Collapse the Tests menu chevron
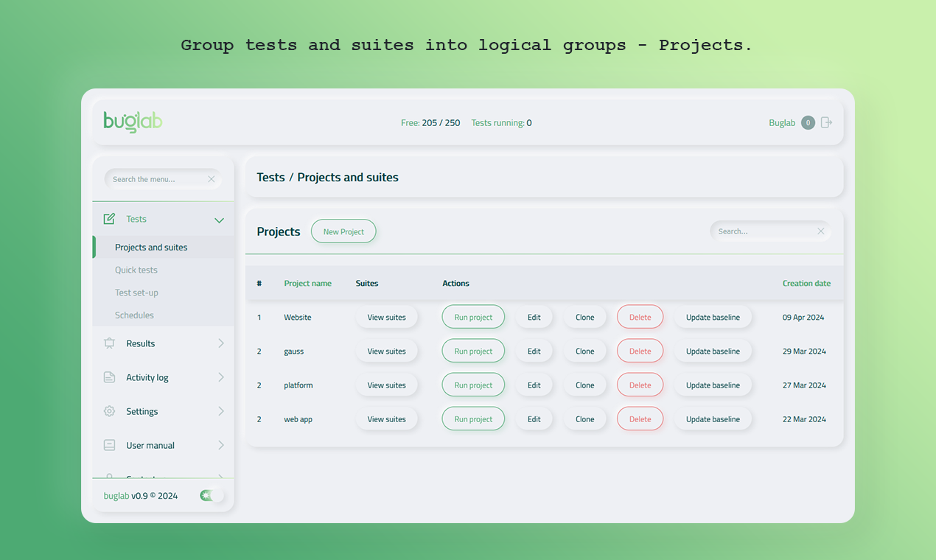This screenshot has width=936, height=560. [219, 220]
